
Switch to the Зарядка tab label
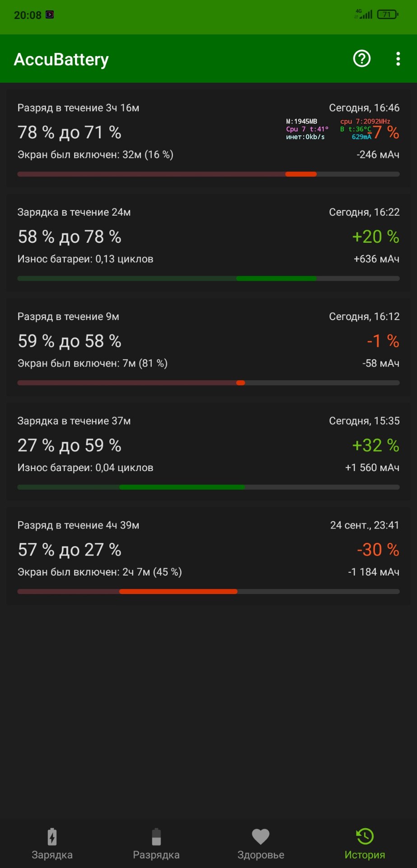tap(52, 855)
